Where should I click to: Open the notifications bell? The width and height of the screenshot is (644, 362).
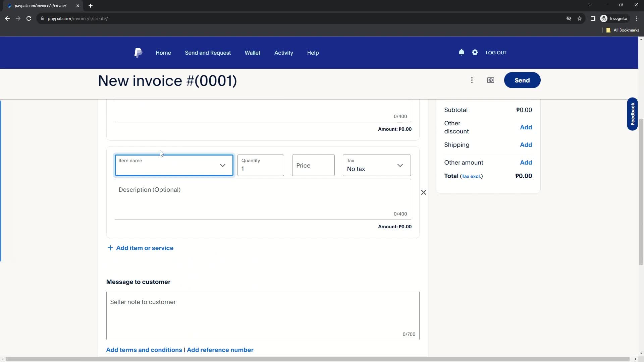point(462,52)
